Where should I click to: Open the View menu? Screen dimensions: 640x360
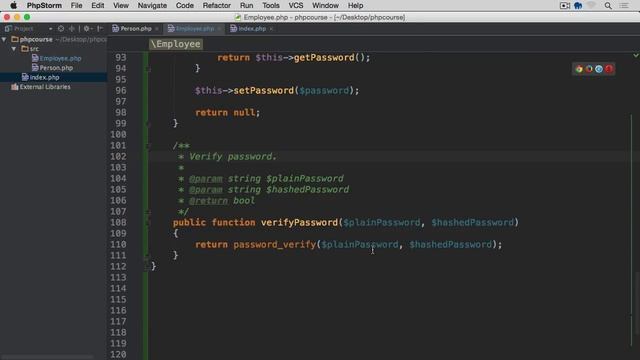pyautogui.click(x=121, y=5)
